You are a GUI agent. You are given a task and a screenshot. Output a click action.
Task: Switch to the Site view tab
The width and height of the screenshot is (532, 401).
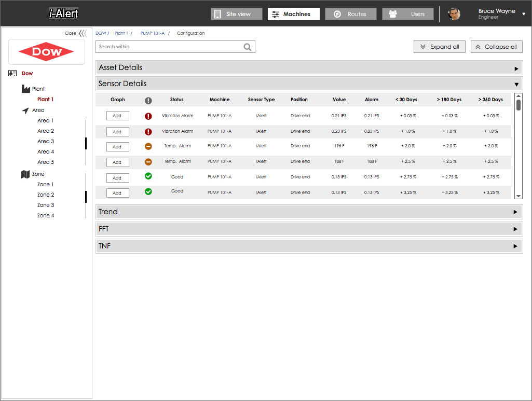(x=237, y=14)
